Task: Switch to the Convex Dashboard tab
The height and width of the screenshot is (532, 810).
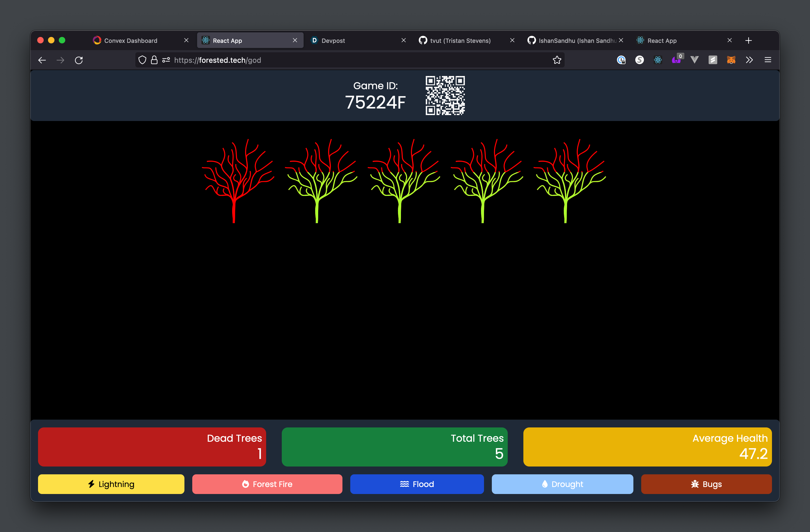Action: pyautogui.click(x=131, y=41)
